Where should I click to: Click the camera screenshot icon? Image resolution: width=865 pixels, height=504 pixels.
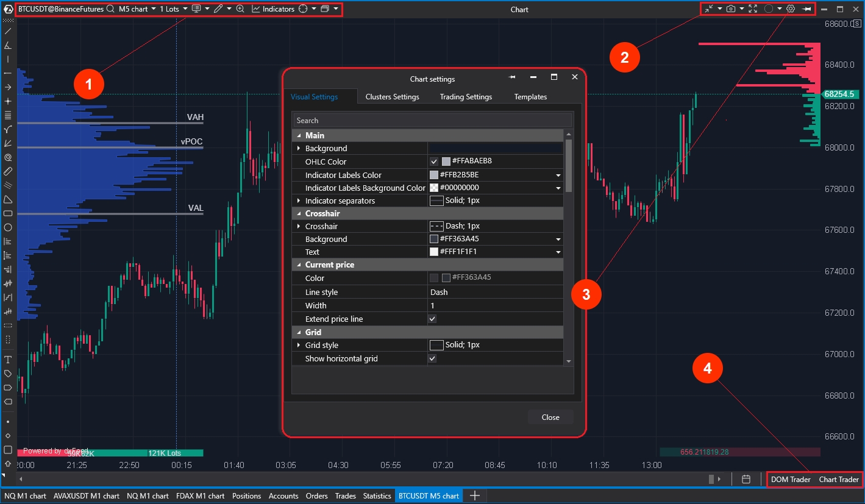[730, 9]
